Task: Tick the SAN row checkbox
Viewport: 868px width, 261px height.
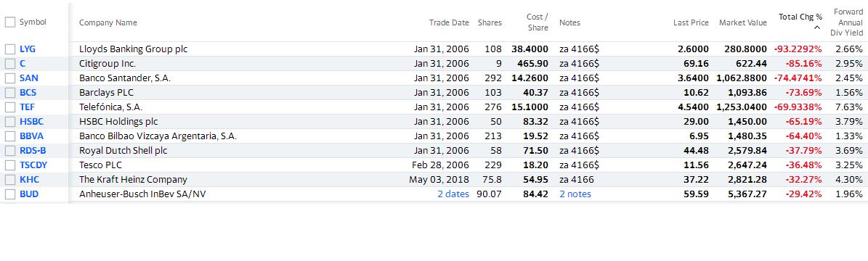Action: (10, 78)
